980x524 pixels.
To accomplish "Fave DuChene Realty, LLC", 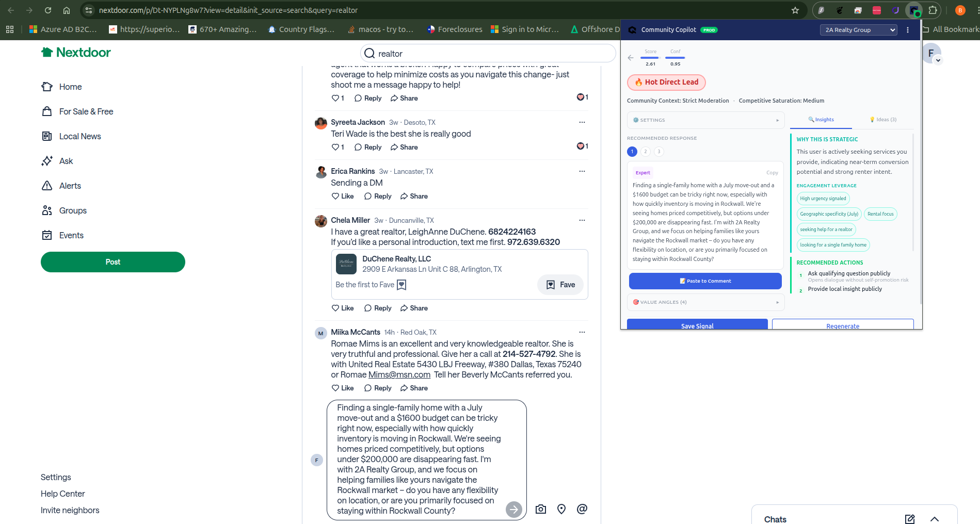I will 560,285.
